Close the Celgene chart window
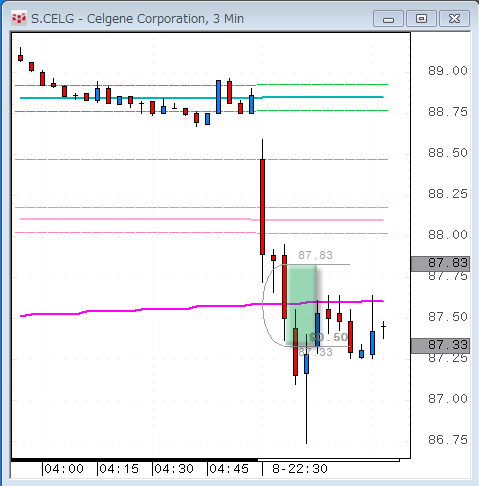The height and width of the screenshot is (486, 479). tap(454, 19)
